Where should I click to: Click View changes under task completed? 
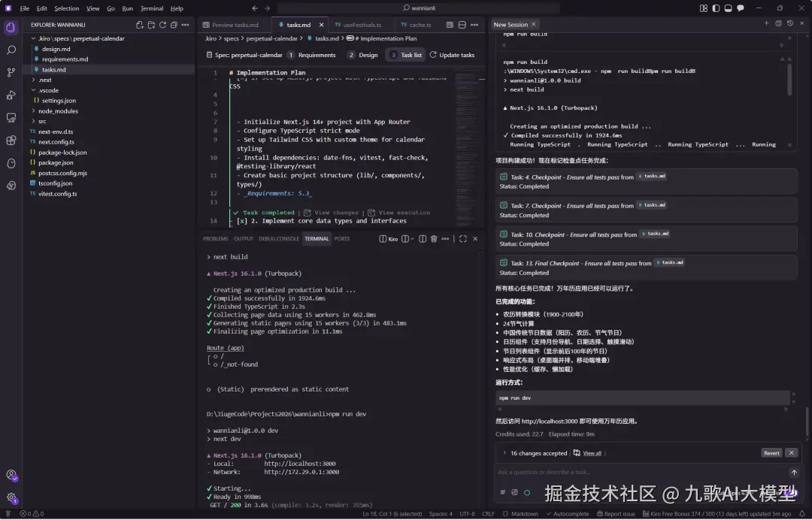tap(336, 213)
